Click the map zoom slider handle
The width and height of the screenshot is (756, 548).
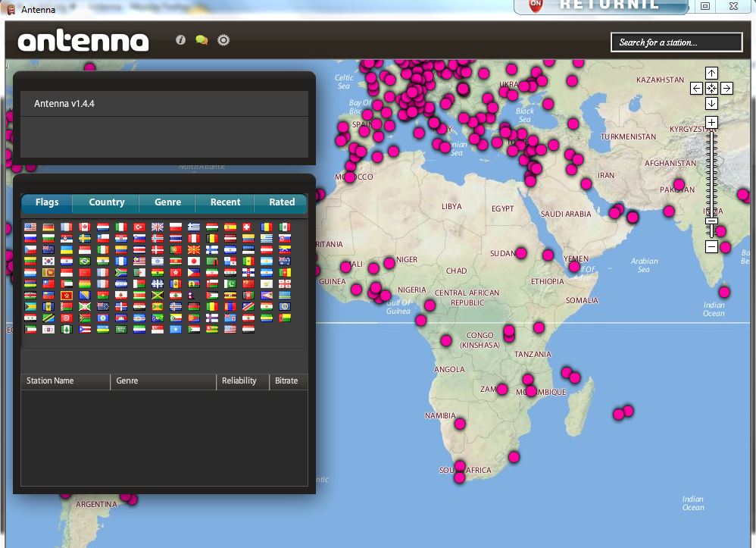coord(711,221)
